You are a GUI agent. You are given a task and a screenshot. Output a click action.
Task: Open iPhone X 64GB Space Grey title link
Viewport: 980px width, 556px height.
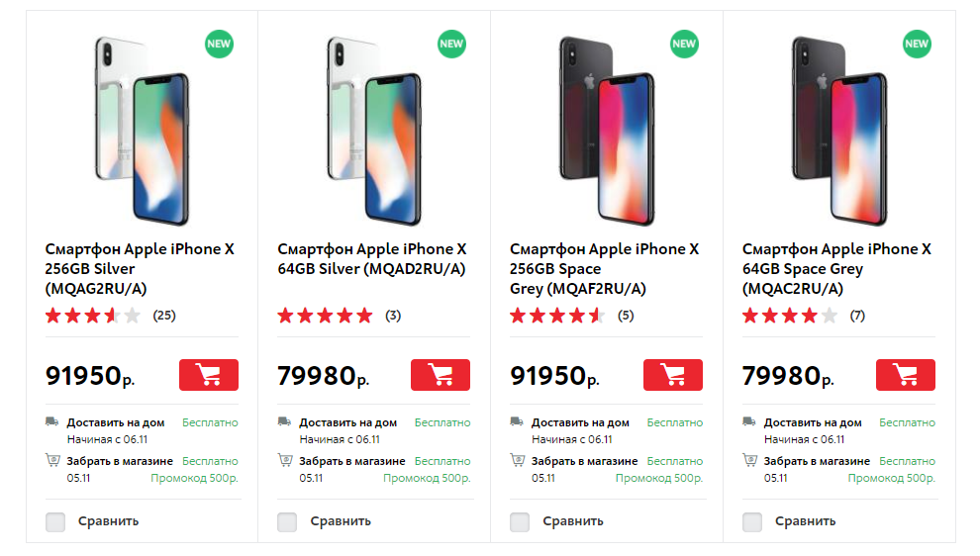point(836,268)
